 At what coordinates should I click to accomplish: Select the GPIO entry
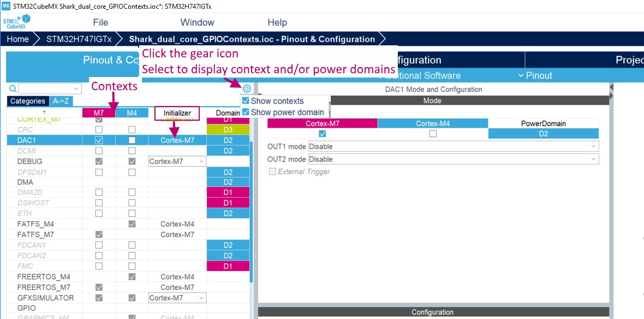tap(26, 308)
